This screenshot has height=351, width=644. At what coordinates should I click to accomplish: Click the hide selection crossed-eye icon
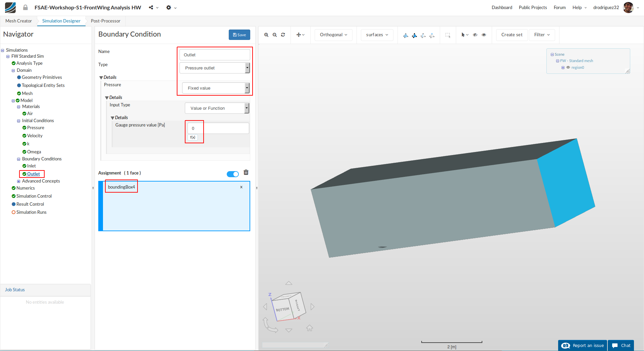[475, 35]
